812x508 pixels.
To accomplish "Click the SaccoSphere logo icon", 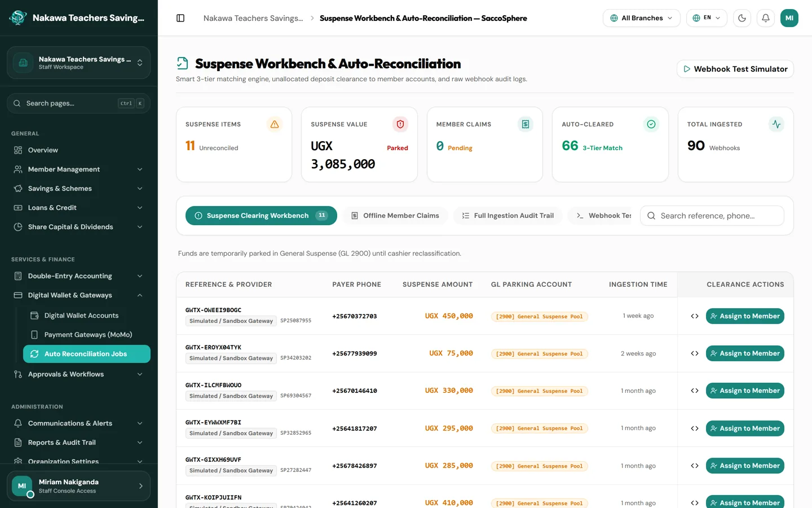I will tap(18, 18).
